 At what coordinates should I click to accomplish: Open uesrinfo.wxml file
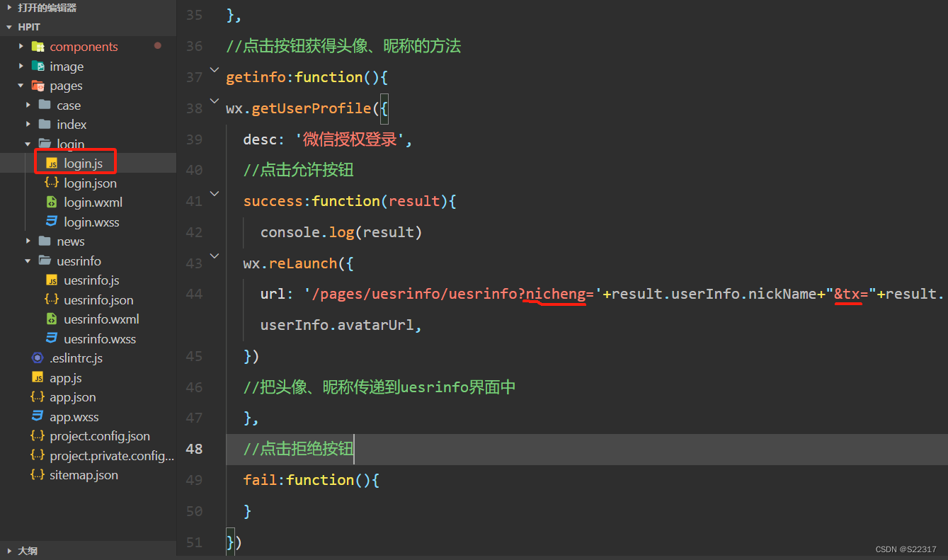[101, 319]
